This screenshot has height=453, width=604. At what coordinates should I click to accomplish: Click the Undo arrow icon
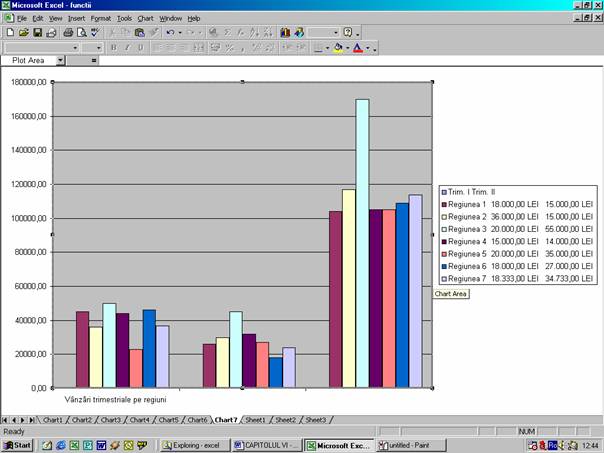171,32
